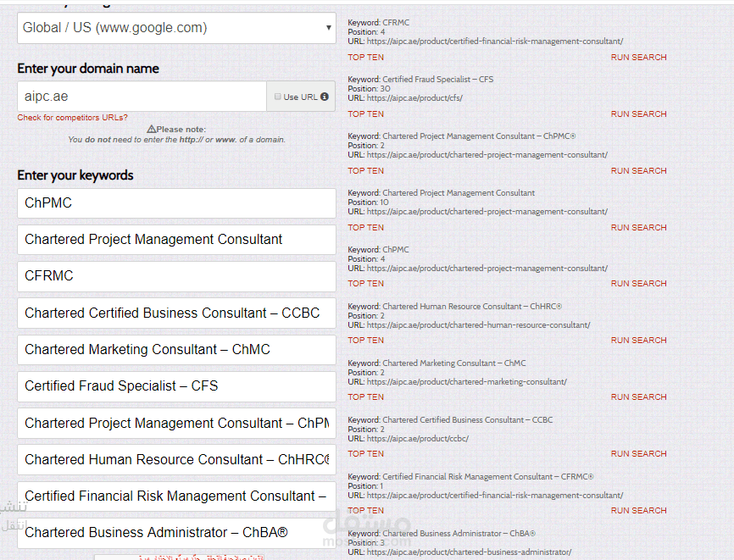Open TOP TEN for position 10 Chartered Project Management Consultant

365,227
